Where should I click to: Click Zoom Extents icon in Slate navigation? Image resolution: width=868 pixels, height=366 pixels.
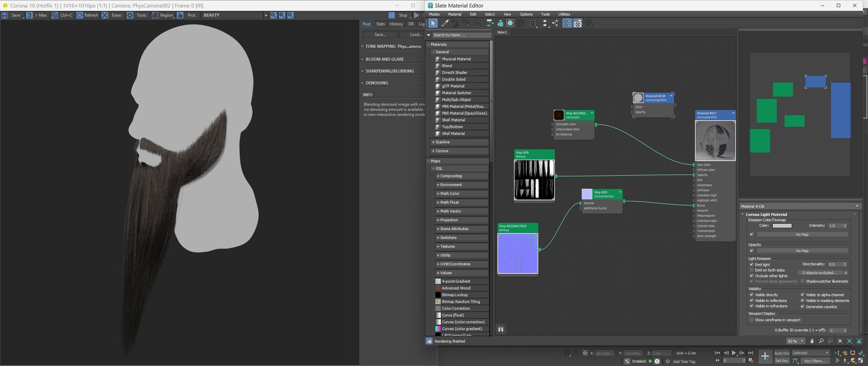point(840,341)
